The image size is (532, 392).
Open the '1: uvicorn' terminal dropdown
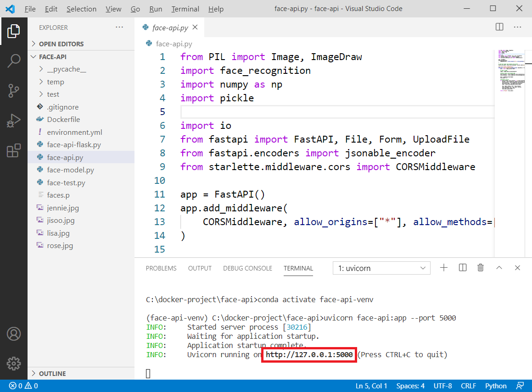[x=381, y=267]
